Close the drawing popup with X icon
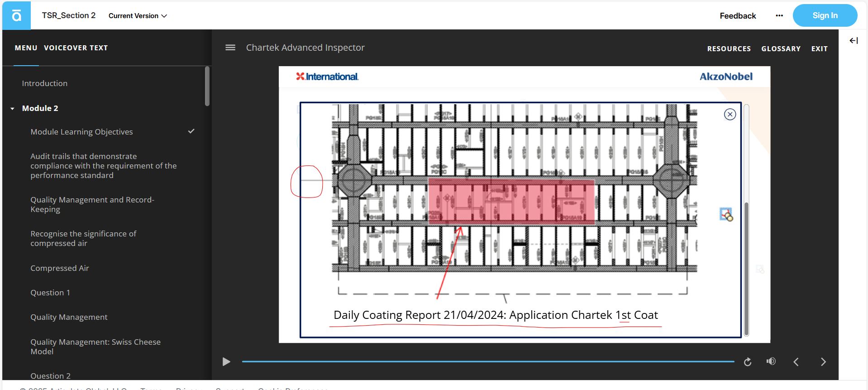The height and width of the screenshot is (390, 868). (730, 115)
